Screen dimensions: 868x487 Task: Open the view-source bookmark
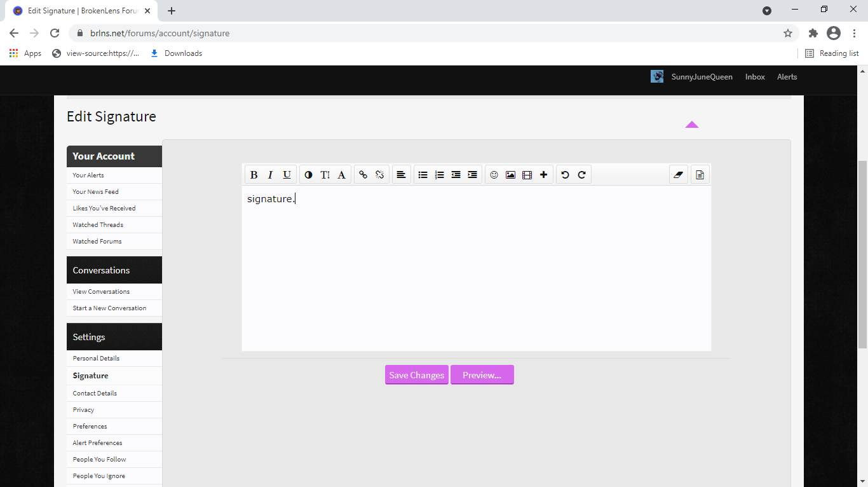95,53
